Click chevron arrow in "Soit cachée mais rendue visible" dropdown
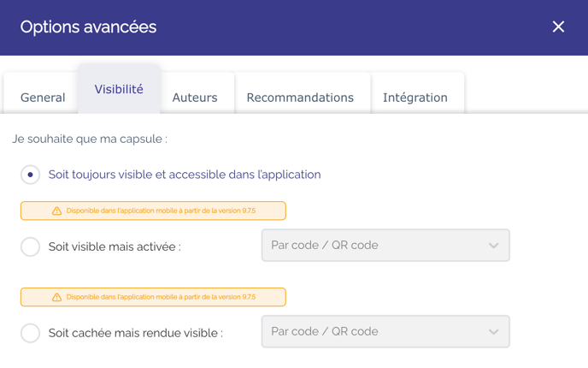 493,332
